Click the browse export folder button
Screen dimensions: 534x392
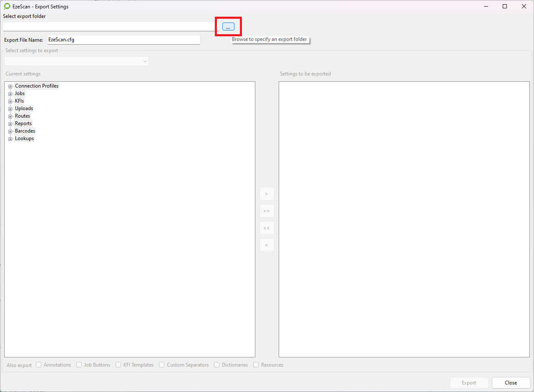click(x=228, y=27)
